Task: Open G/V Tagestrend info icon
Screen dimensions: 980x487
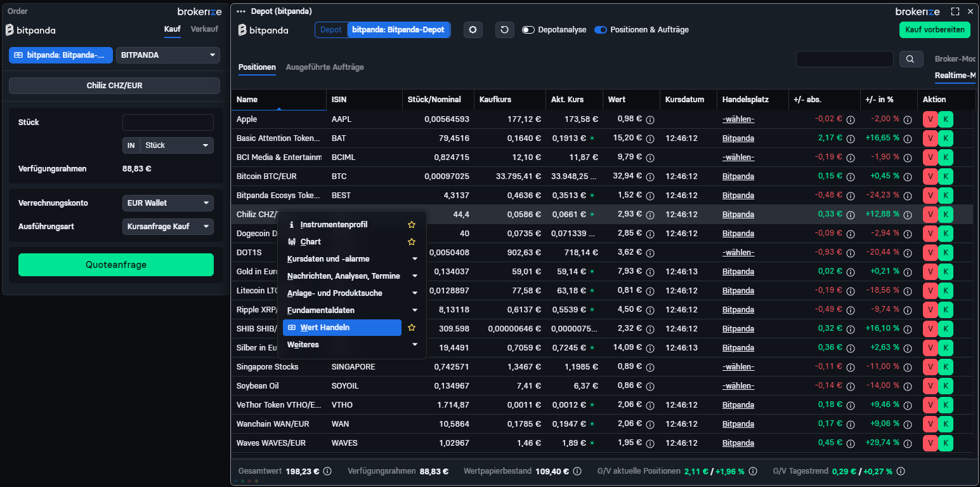Action: point(901,471)
